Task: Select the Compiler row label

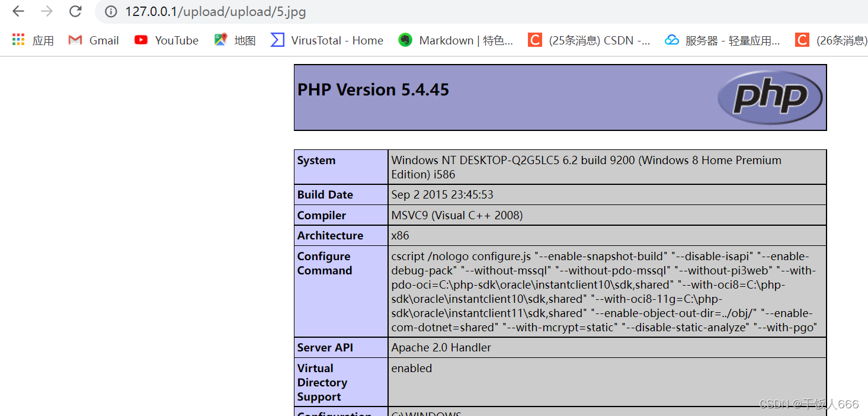Action: [322, 216]
